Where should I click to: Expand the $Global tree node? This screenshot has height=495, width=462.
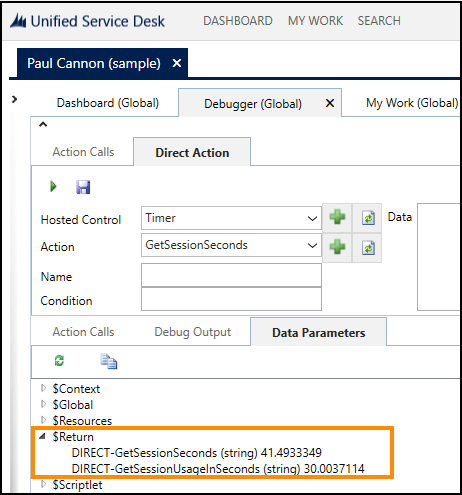[43, 404]
